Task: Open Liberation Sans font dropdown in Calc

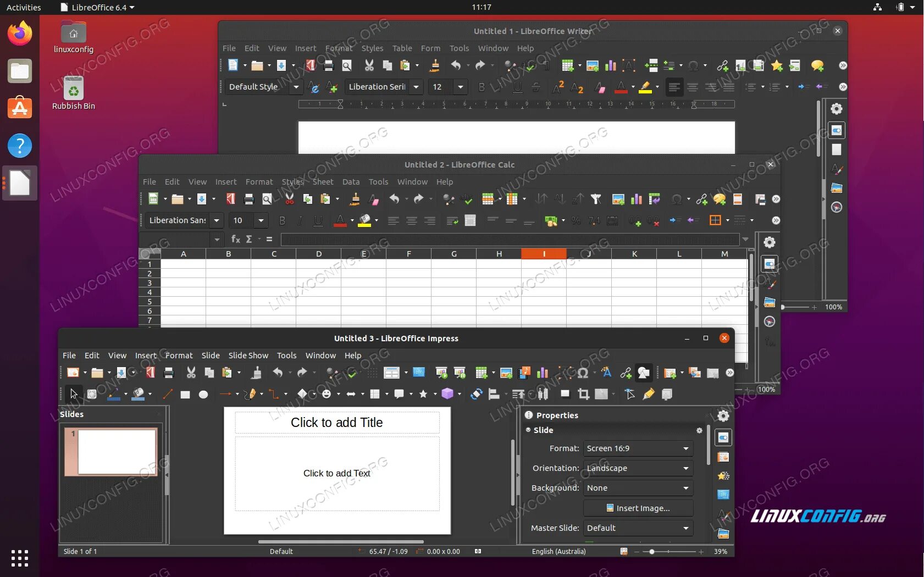Action: [x=217, y=220]
